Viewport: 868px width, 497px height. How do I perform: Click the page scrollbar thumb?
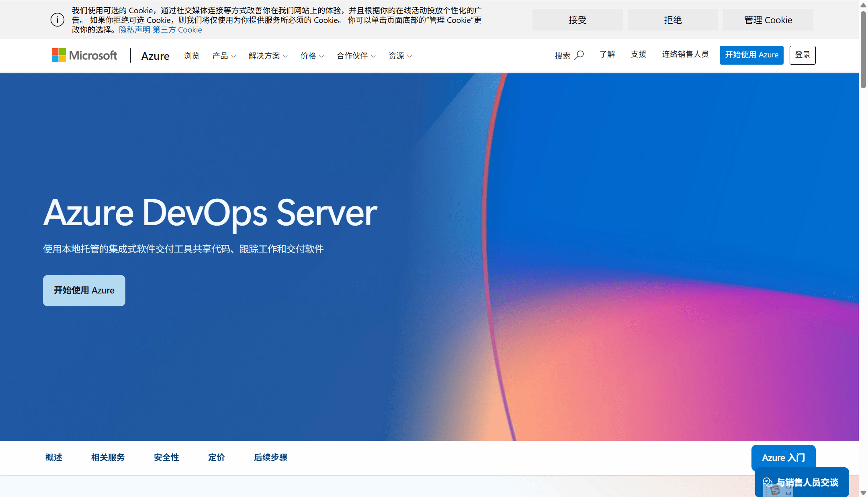coord(863,49)
